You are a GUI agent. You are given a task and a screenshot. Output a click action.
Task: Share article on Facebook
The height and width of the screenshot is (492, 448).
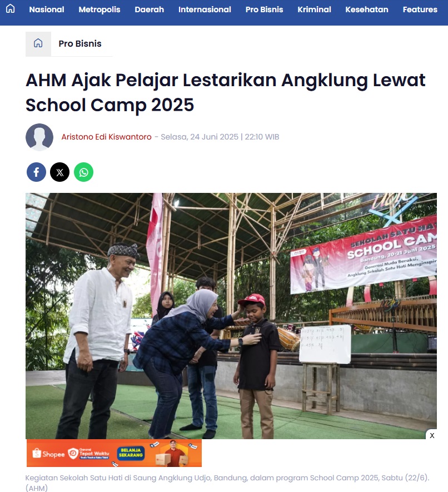click(x=36, y=172)
